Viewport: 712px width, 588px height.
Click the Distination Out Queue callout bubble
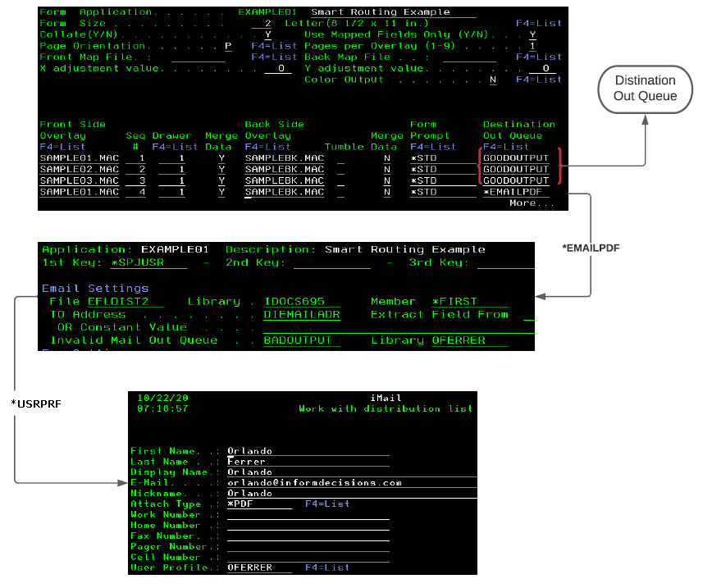coord(646,89)
